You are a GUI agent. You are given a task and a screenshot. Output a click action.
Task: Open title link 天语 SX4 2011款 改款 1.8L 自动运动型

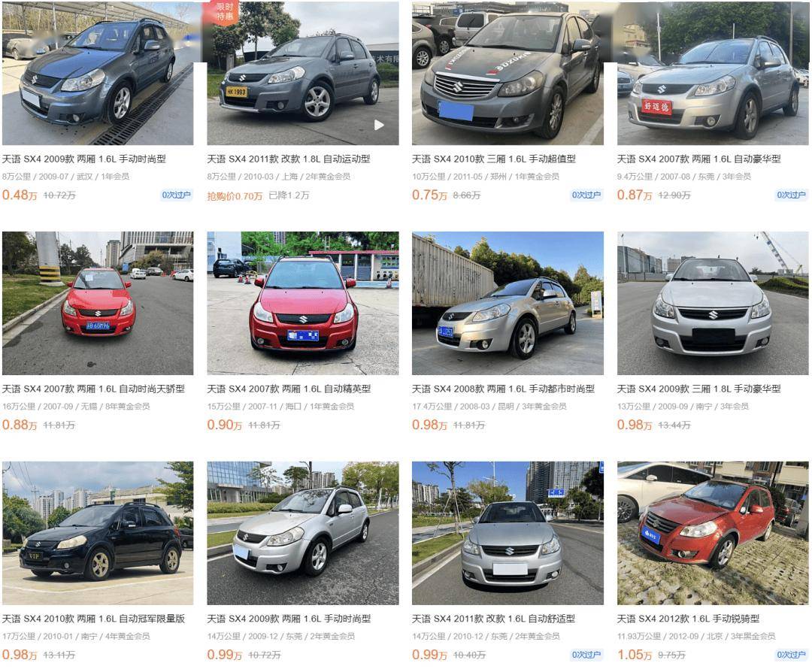tap(289, 159)
